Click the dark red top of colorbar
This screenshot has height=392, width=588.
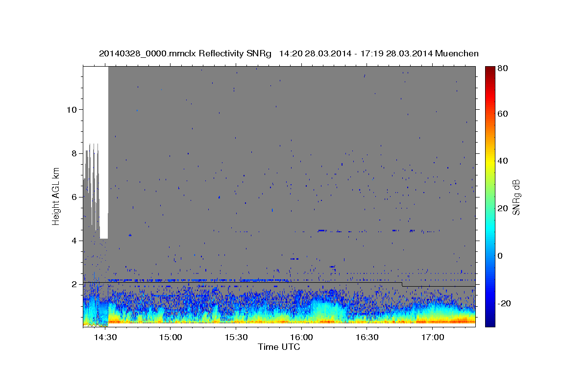click(x=490, y=70)
